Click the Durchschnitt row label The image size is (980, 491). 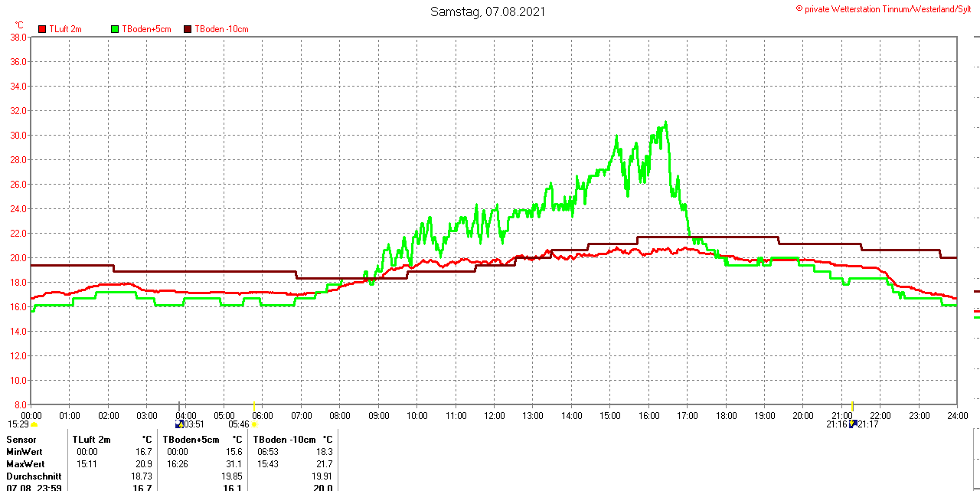[x=34, y=476]
